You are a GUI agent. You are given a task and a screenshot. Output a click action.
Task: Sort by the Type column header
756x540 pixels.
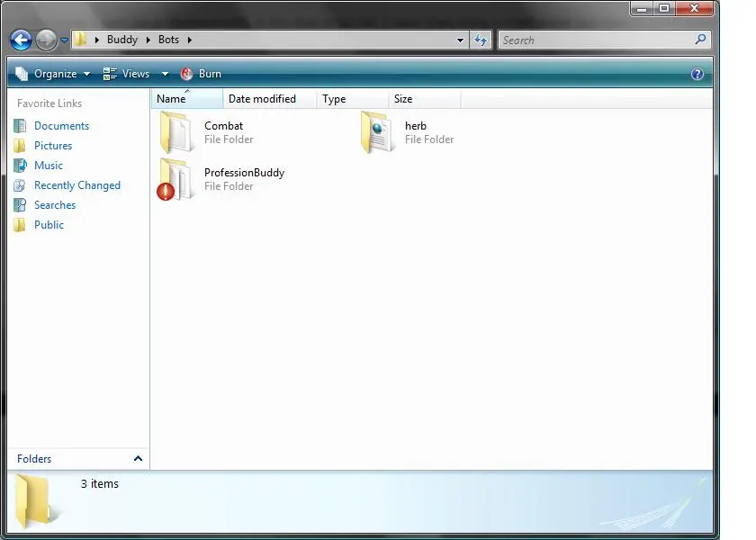[353, 99]
